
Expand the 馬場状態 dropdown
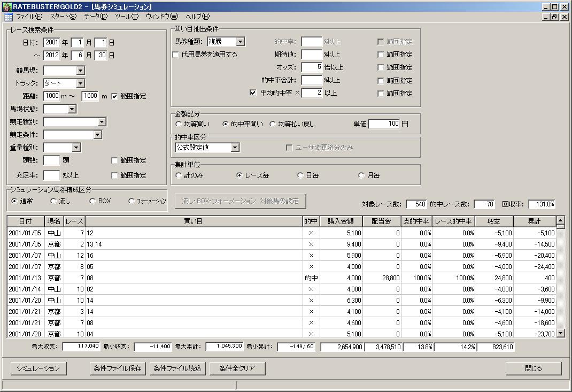pyautogui.click(x=72, y=109)
